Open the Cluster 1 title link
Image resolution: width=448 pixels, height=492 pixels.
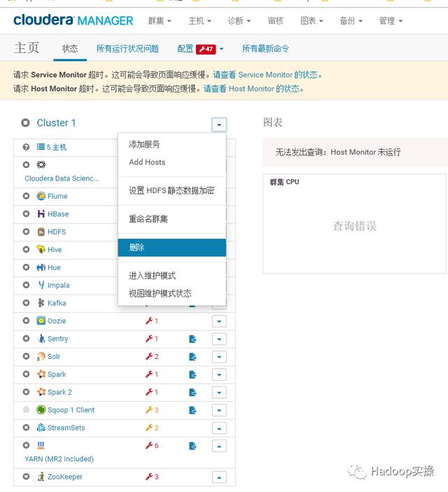click(x=56, y=122)
